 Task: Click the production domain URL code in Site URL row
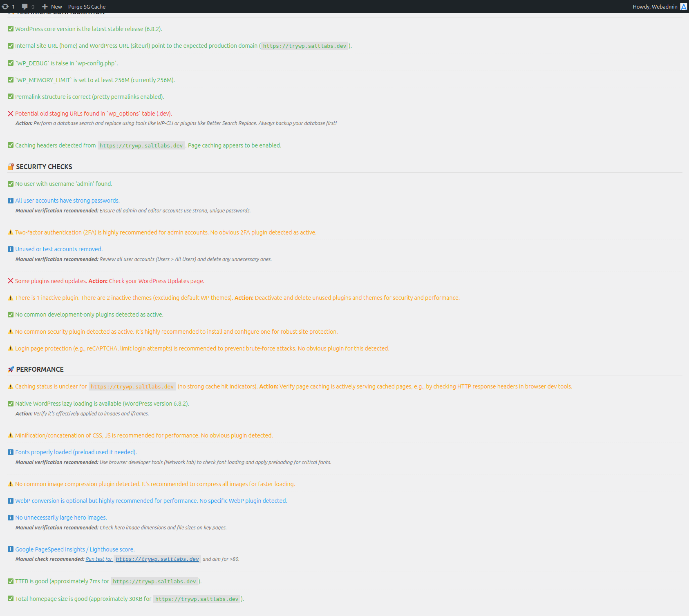(304, 46)
